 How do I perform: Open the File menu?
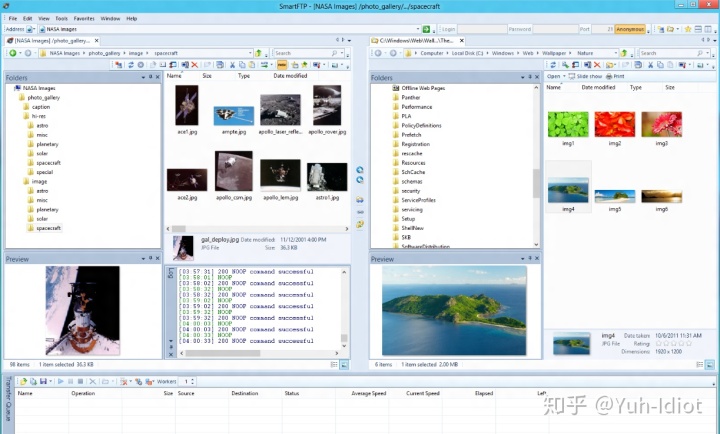(x=13, y=18)
